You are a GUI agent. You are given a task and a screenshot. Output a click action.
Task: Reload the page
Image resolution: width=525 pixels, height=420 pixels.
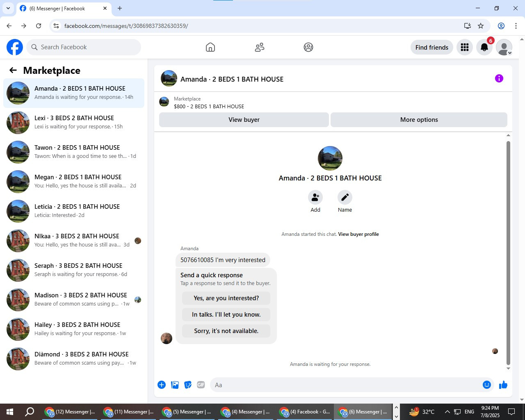(39, 26)
